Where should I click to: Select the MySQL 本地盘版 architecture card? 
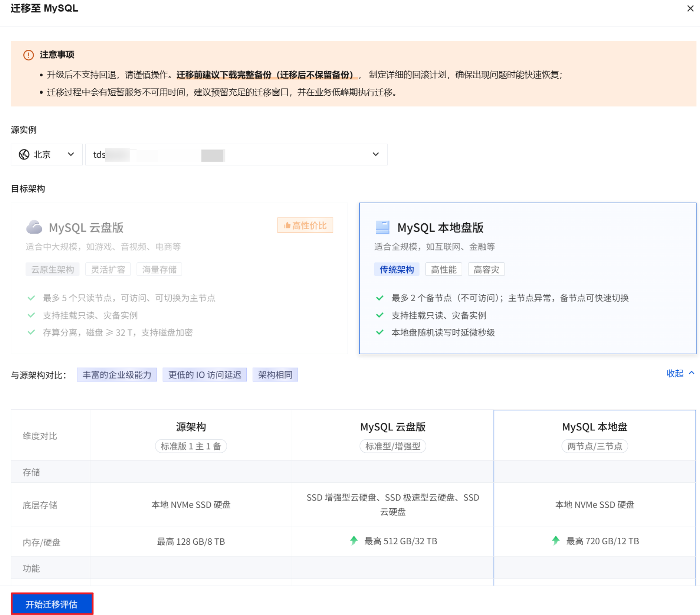pos(527,278)
